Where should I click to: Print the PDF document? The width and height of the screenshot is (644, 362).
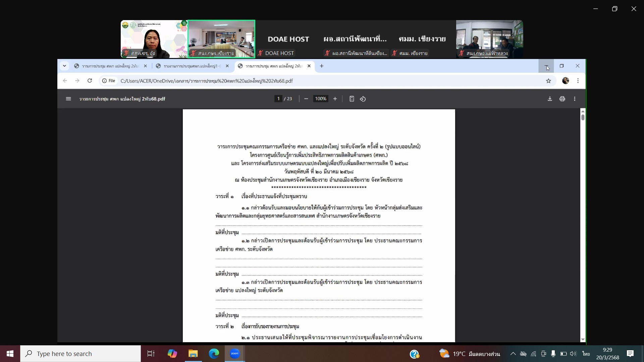(x=562, y=99)
